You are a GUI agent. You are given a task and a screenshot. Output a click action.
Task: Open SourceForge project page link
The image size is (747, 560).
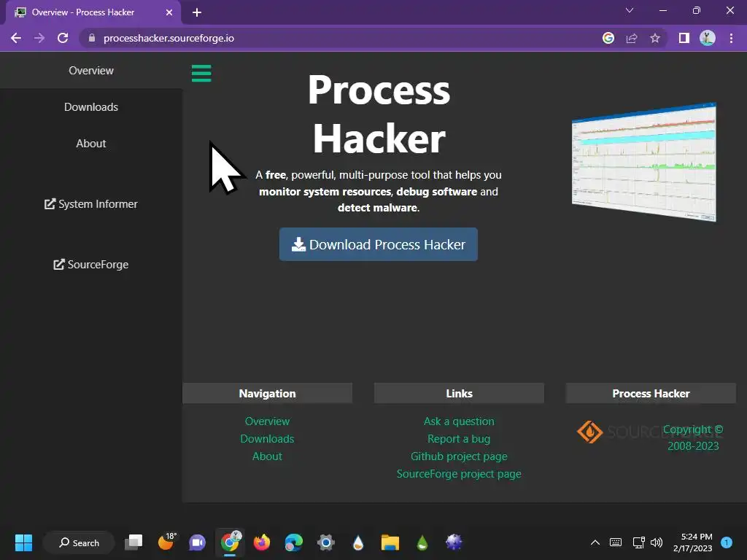coord(460,474)
